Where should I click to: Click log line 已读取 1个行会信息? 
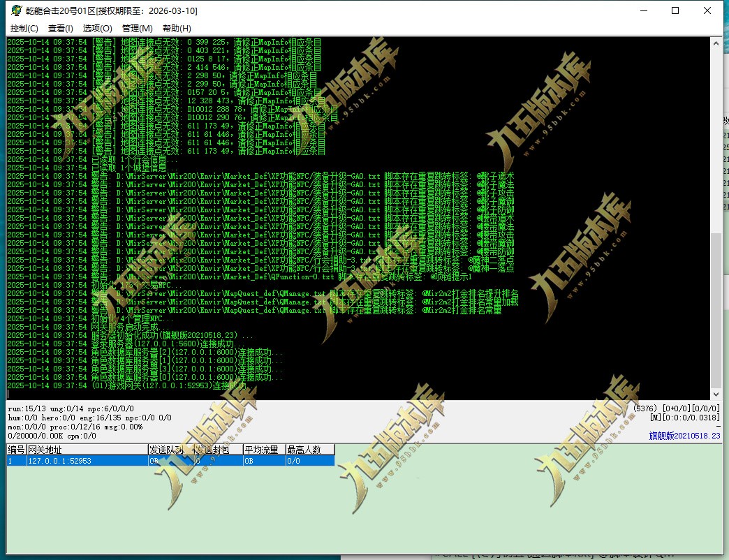(92, 159)
